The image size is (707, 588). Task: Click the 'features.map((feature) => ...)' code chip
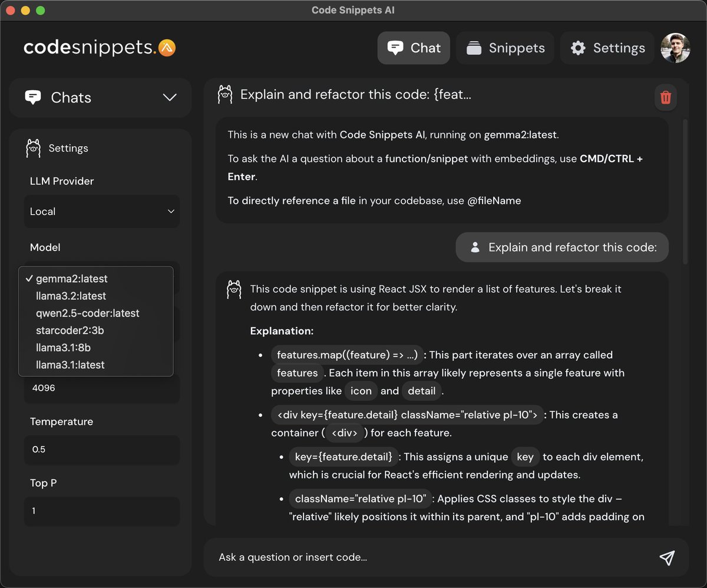pyautogui.click(x=347, y=355)
